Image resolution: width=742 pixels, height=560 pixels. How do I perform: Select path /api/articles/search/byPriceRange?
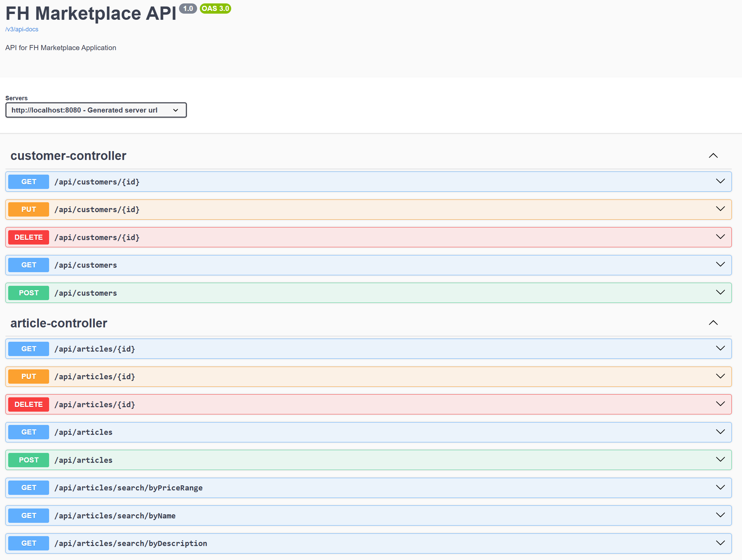(x=129, y=488)
